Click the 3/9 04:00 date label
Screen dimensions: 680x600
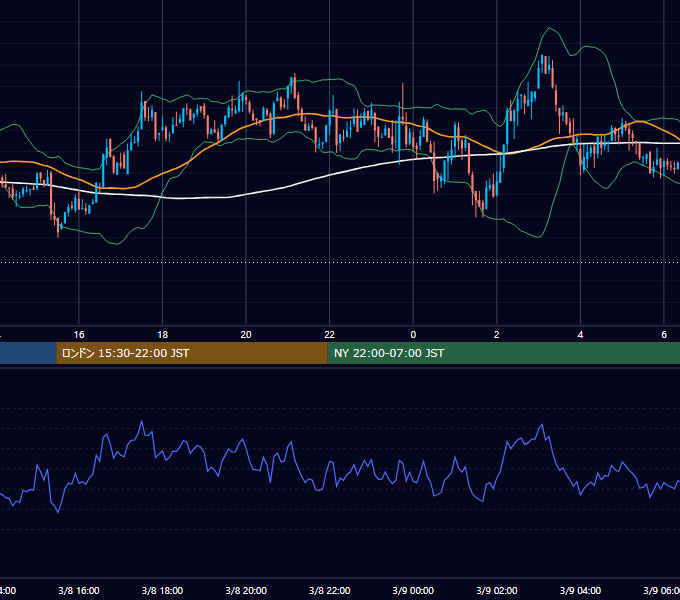[x=580, y=590]
